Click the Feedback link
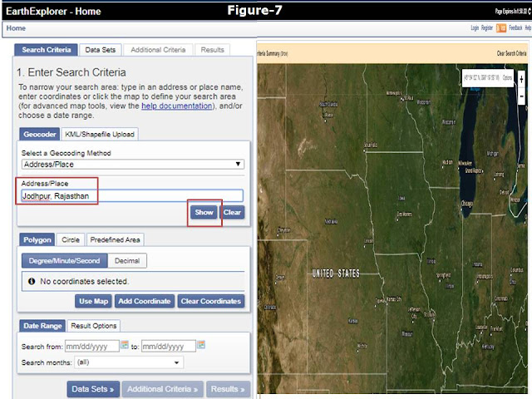Screen dimensions: 532x399 (515, 27)
